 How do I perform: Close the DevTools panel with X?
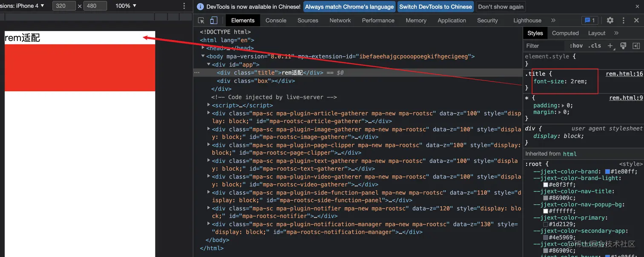[x=636, y=20]
